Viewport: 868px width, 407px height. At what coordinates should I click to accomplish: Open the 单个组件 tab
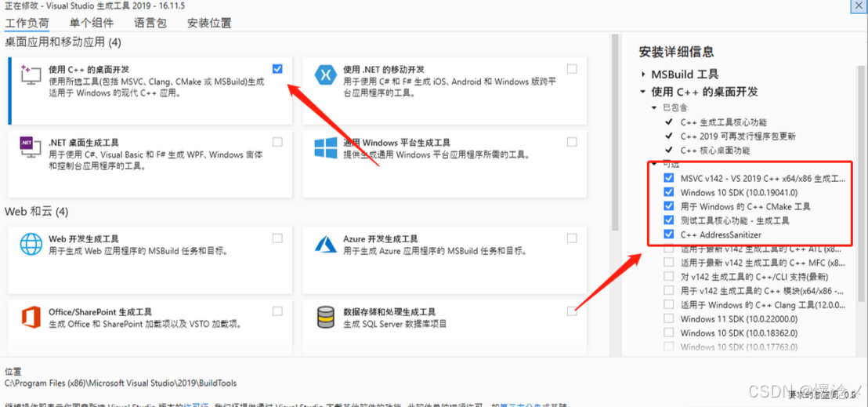[x=92, y=24]
